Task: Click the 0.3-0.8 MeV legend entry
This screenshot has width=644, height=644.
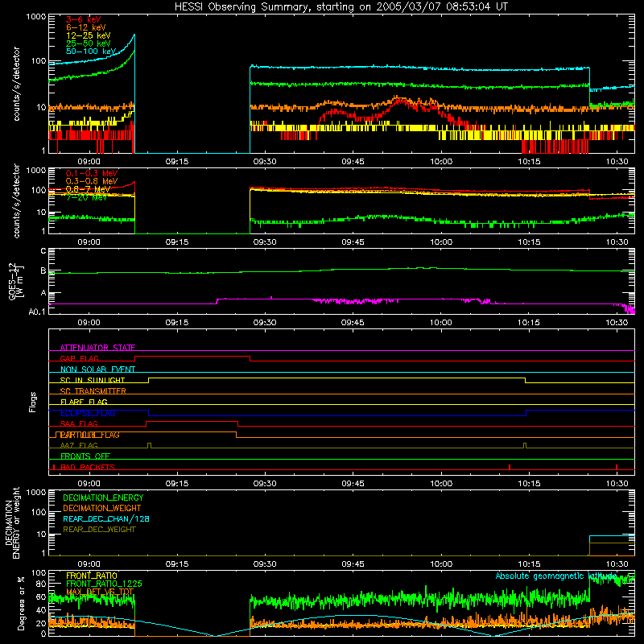Action: 92,181
